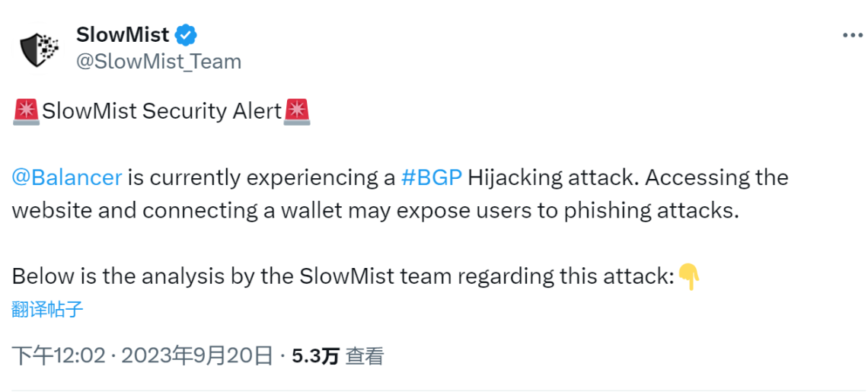Click the 2023年9月20日 post date

click(x=196, y=355)
